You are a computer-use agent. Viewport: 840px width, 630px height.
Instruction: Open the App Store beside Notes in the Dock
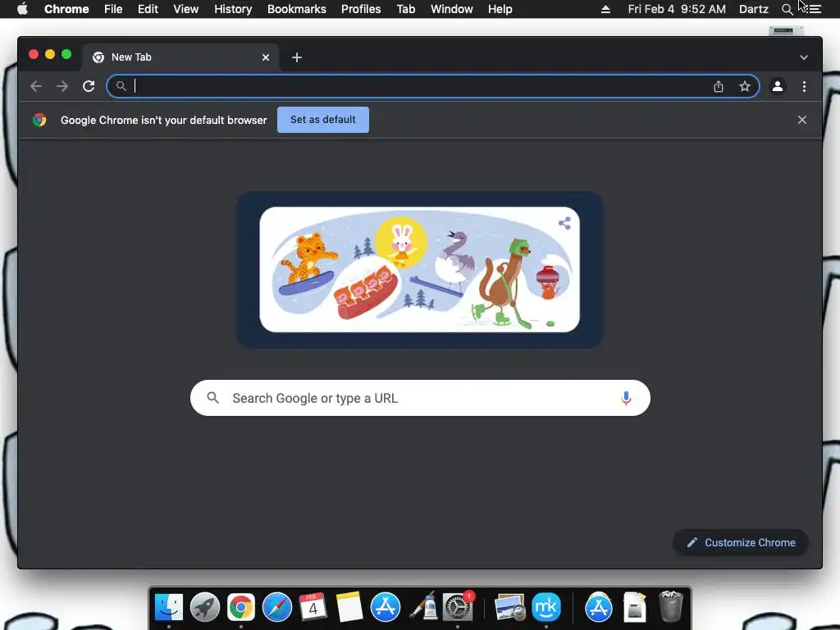click(x=386, y=607)
